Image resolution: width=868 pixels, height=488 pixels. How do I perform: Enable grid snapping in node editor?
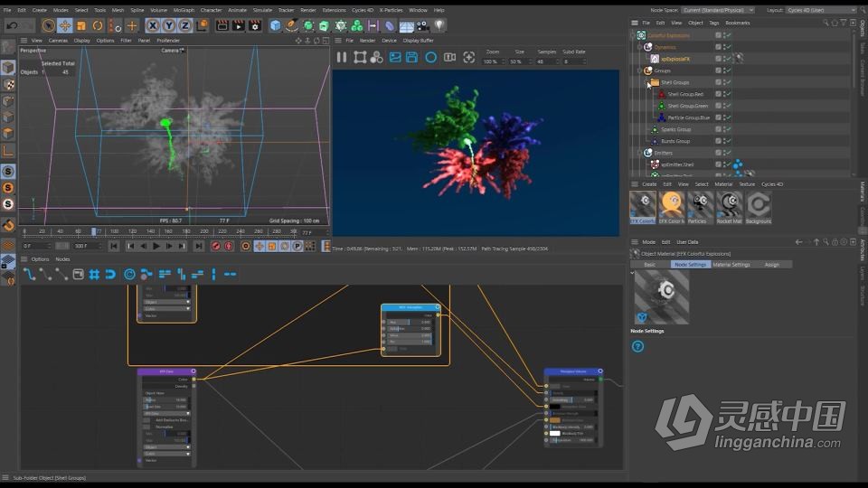[x=94, y=275]
